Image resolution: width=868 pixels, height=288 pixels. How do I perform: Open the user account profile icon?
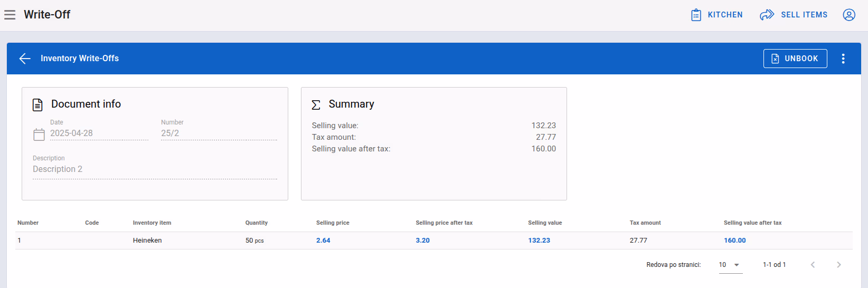849,15
